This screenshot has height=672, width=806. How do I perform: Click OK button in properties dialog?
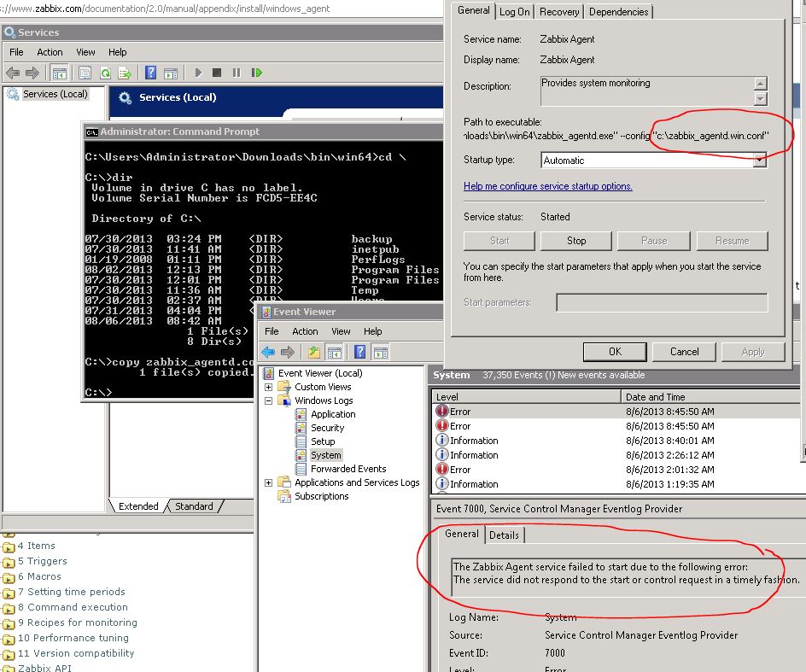pos(615,352)
